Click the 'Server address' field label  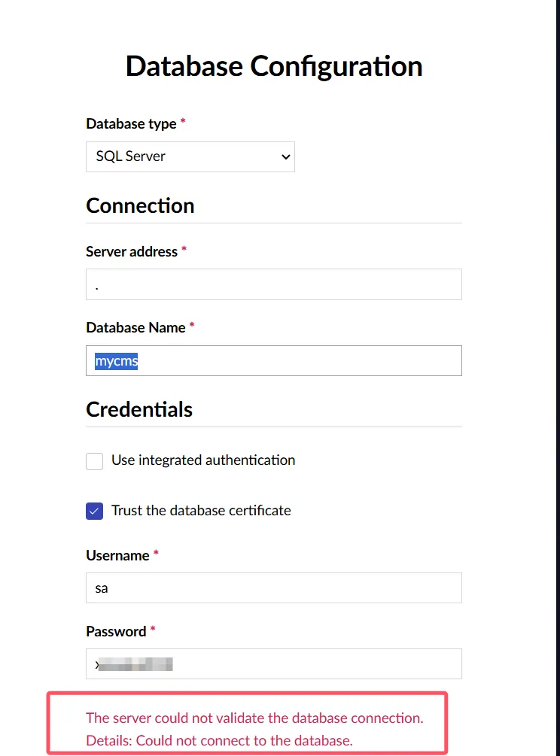(132, 251)
